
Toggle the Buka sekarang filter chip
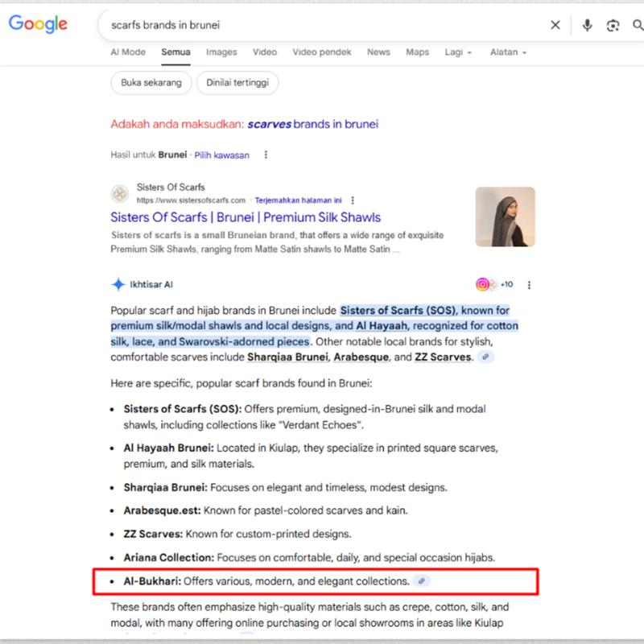[x=151, y=82]
